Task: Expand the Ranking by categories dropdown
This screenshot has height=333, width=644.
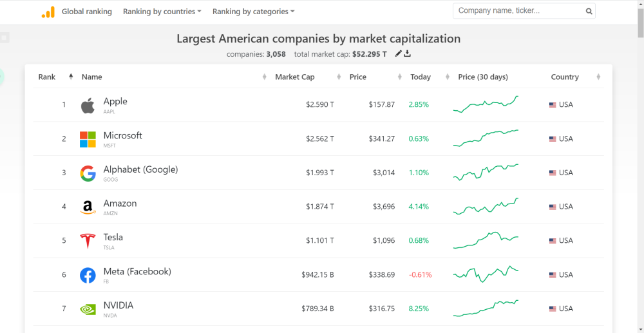Action: (x=253, y=12)
